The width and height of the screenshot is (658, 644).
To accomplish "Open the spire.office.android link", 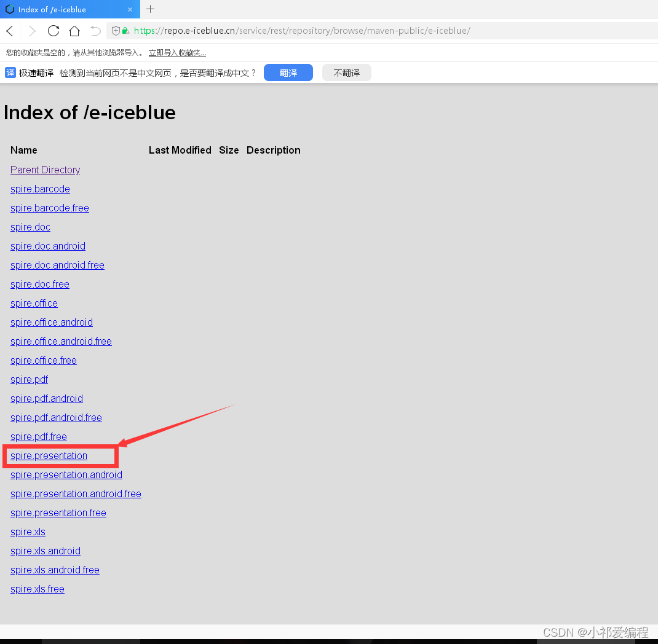I will point(52,323).
